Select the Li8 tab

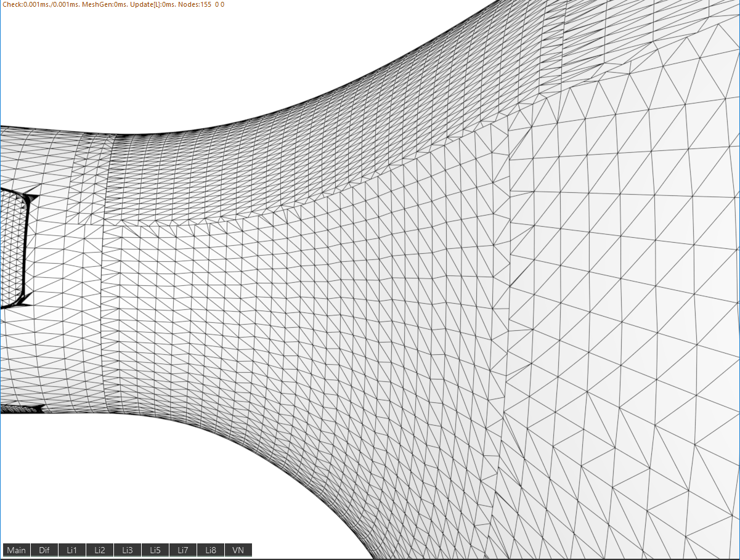click(x=211, y=550)
